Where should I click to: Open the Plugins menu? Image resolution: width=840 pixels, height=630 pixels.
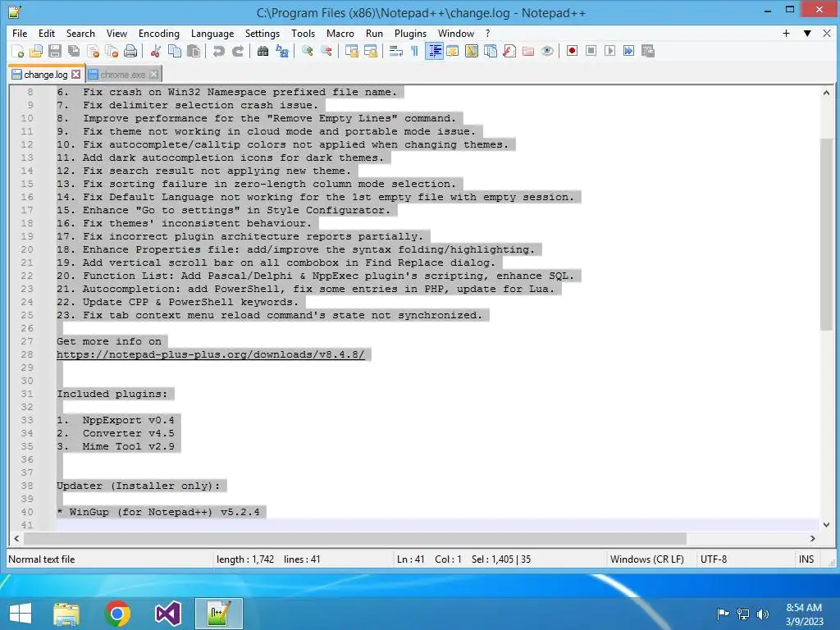pos(410,33)
